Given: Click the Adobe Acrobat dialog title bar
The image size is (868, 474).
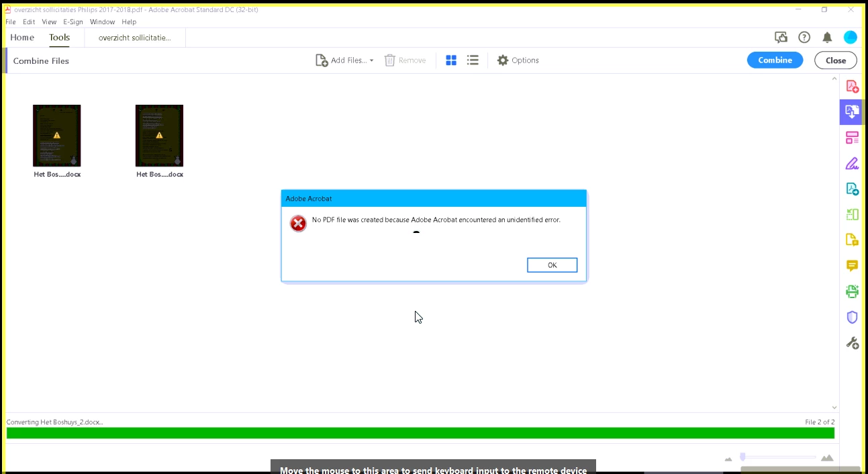Looking at the screenshot, I should pos(434,199).
